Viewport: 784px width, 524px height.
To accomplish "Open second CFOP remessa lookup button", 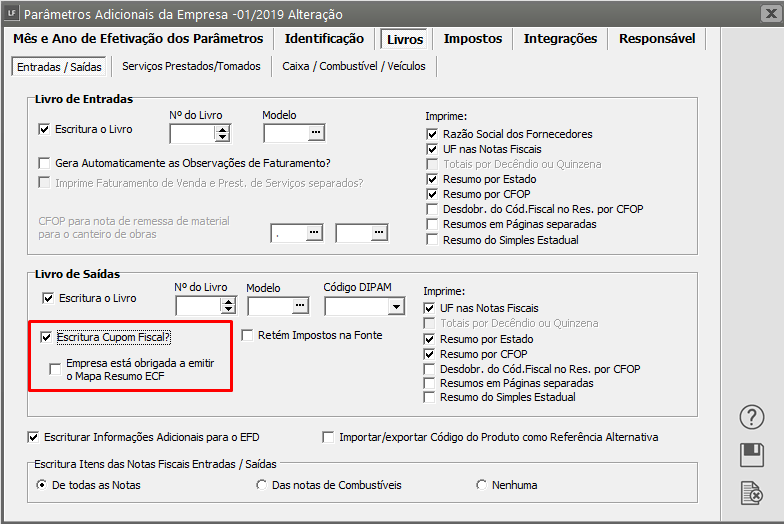I will tap(379, 232).
